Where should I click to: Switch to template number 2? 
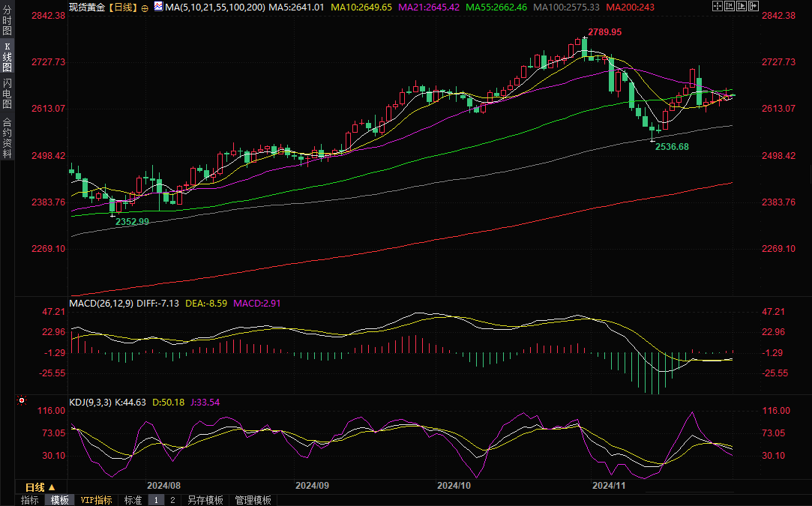pyautogui.click(x=172, y=500)
